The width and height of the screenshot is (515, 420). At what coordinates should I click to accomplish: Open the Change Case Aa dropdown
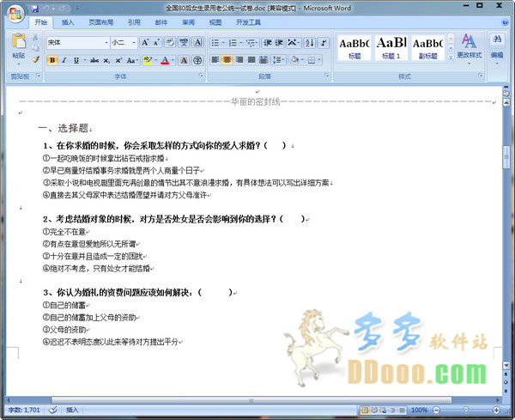pos(132,60)
